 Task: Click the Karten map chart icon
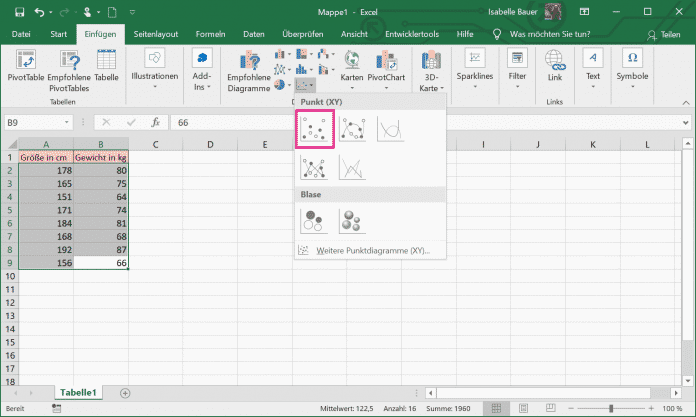click(352, 69)
